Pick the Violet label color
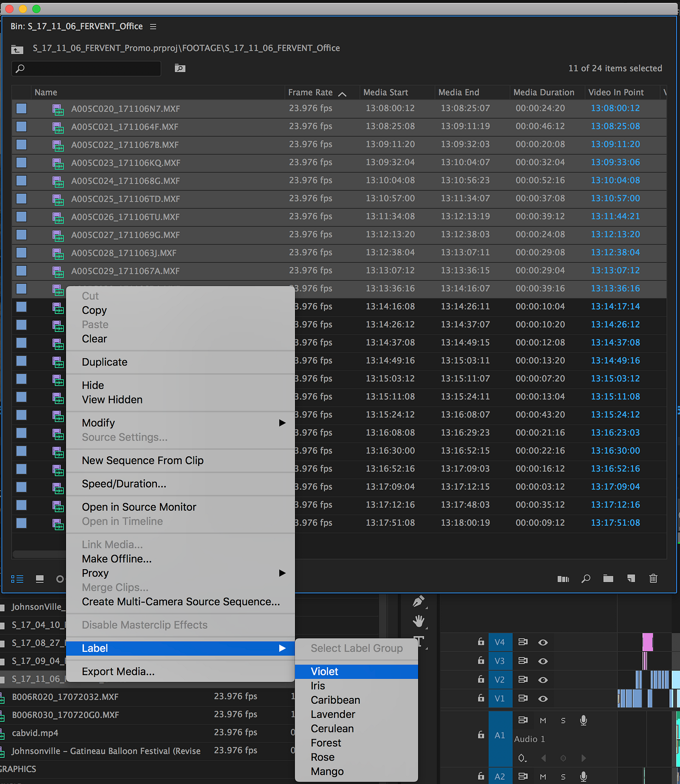This screenshot has height=784, width=680. [357, 672]
